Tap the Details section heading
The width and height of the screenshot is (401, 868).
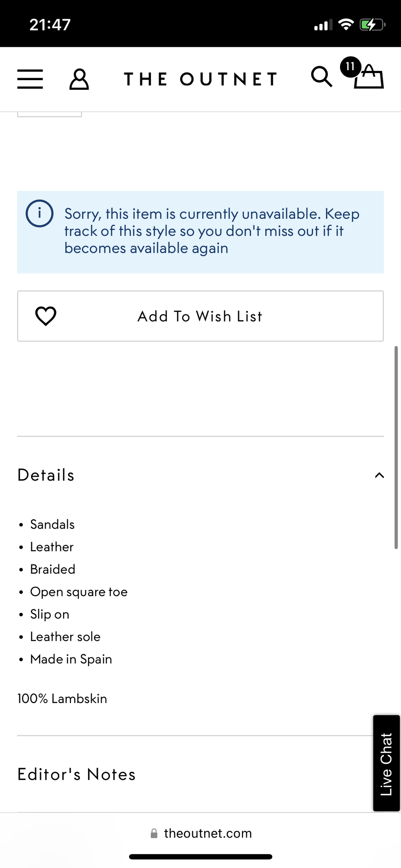point(46,475)
